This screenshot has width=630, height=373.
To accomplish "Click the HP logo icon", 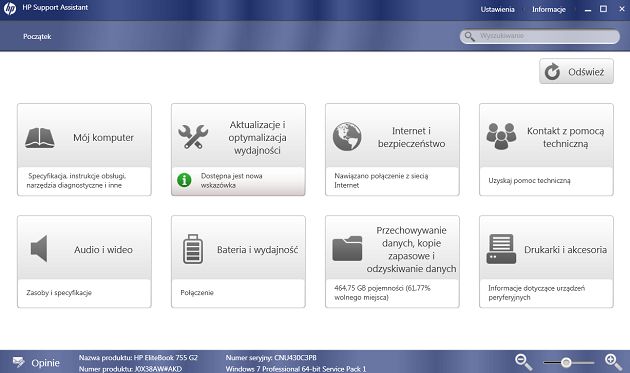I will [10, 8].
